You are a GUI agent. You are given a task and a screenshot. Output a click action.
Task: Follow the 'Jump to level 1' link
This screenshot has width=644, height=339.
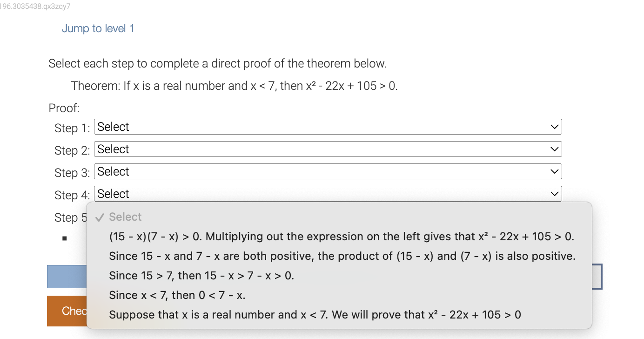pos(98,28)
